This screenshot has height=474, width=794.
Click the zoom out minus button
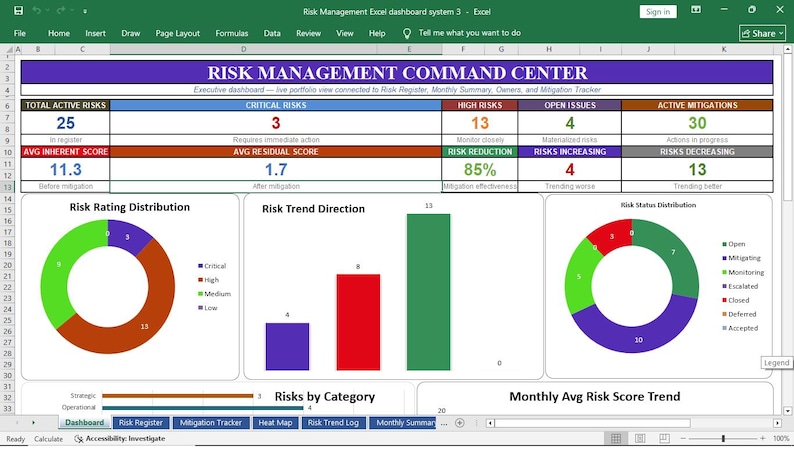click(x=683, y=439)
